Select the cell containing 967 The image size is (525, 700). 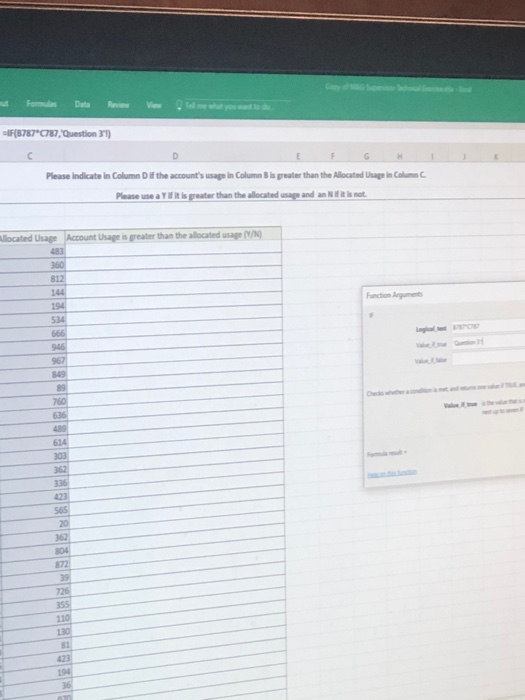pos(32,361)
